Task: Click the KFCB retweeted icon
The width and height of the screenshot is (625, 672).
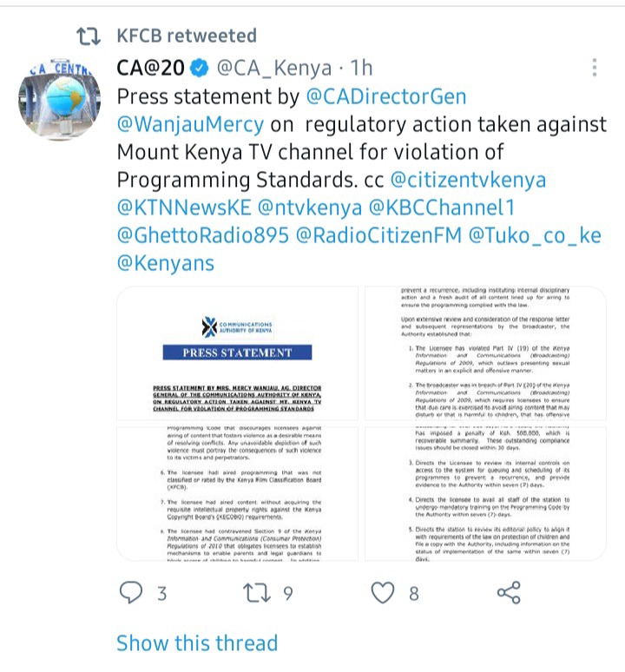Action: pyautogui.click(x=89, y=36)
